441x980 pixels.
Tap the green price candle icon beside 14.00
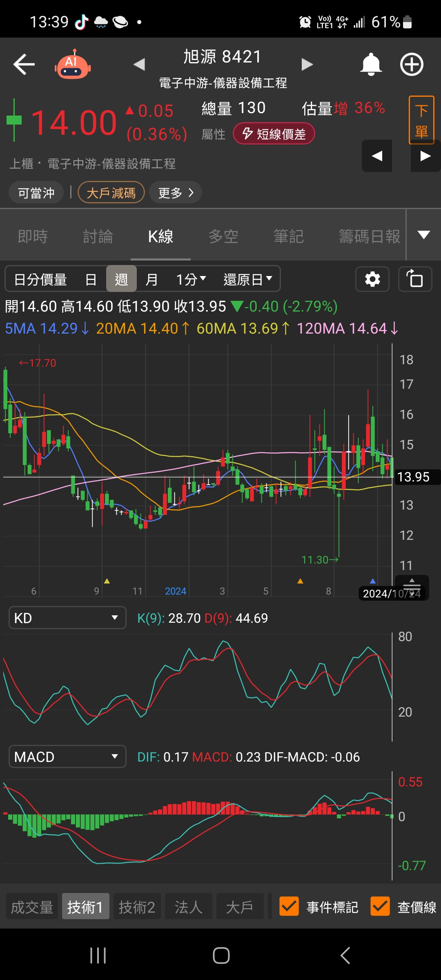tap(14, 120)
